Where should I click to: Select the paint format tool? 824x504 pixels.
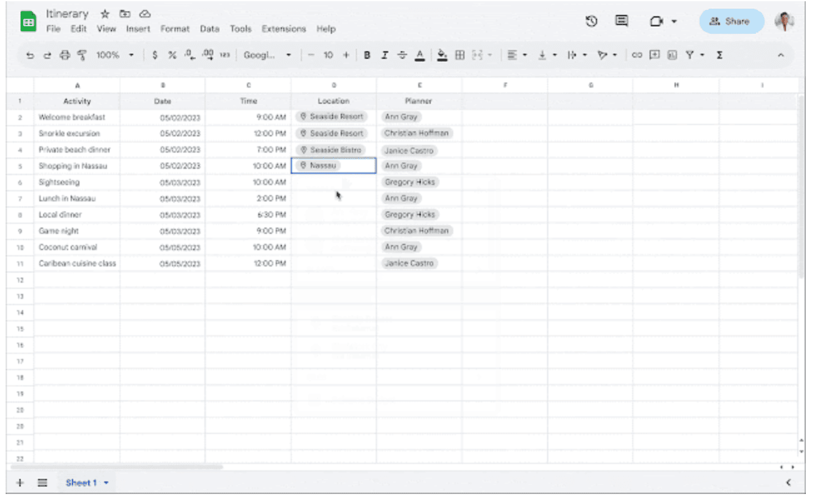point(81,55)
